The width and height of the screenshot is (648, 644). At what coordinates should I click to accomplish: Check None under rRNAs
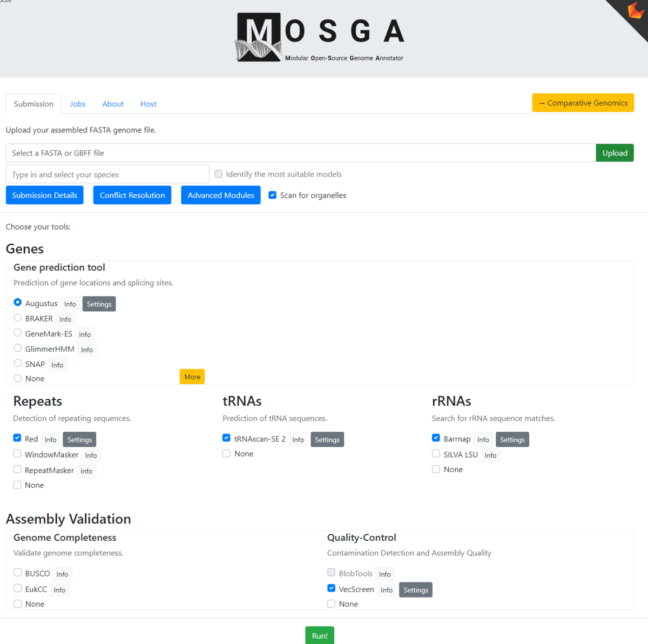[x=436, y=469]
